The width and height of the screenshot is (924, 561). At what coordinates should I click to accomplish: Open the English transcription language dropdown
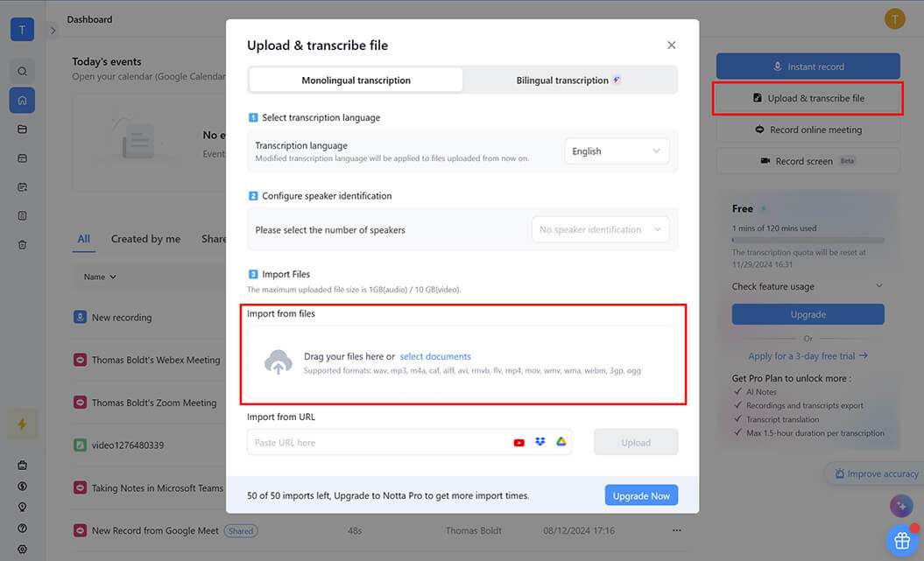pos(617,151)
